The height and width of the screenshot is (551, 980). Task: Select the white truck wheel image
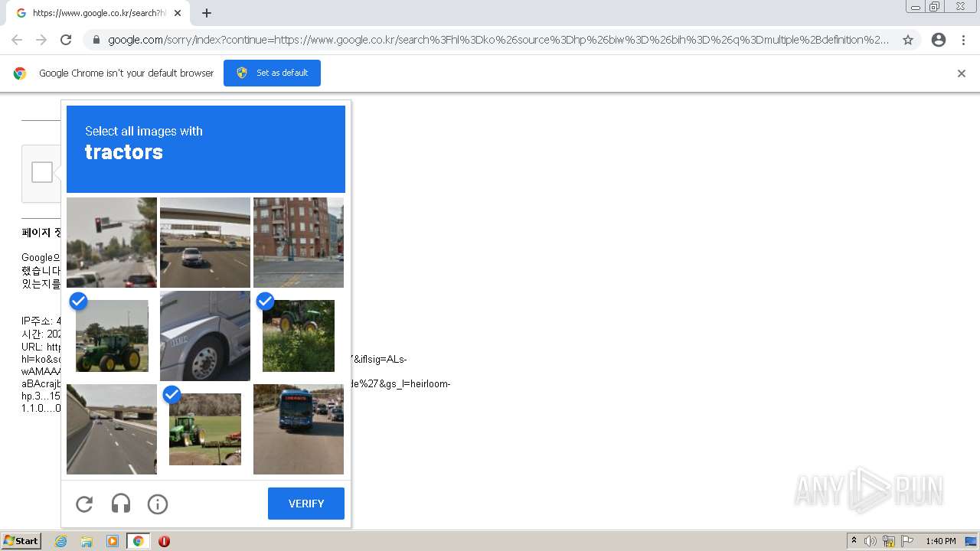coord(205,336)
